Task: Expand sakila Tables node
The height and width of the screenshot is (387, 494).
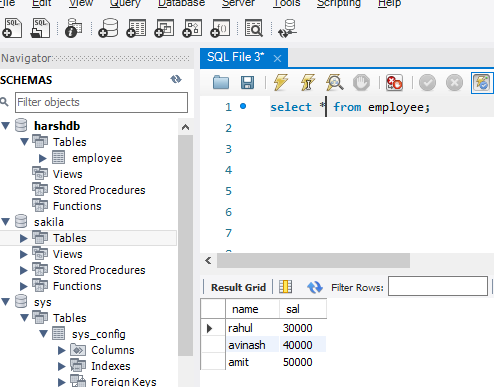Action: 23,238
